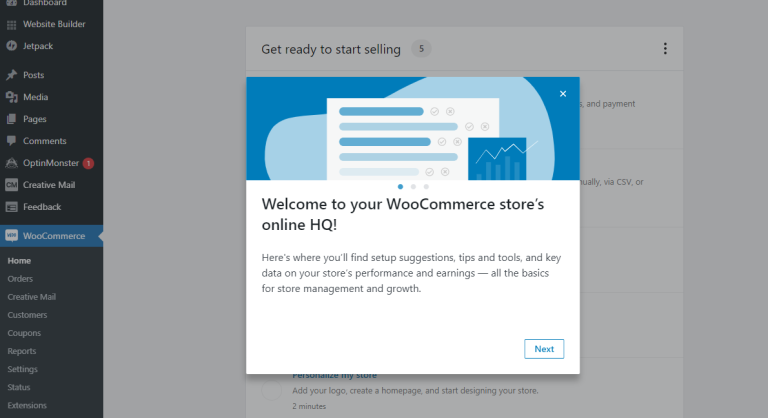Open WooCommerce Settings submenu
Viewport: 768px width, 418px height.
pos(22,369)
